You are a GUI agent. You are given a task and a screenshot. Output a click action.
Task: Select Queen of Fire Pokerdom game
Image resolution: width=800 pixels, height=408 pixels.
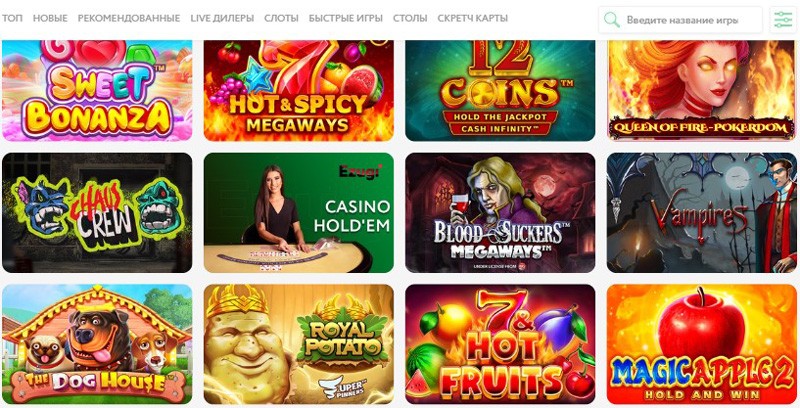pyautogui.click(x=702, y=90)
